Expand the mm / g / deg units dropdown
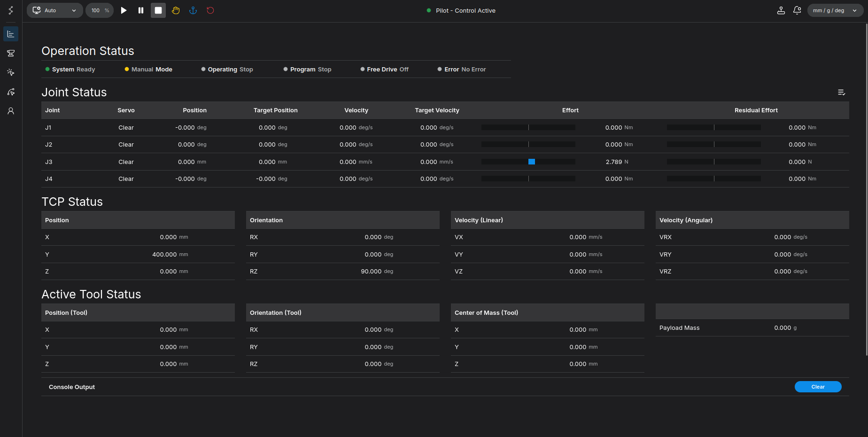The width and height of the screenshot is (868, 437). 835,10
